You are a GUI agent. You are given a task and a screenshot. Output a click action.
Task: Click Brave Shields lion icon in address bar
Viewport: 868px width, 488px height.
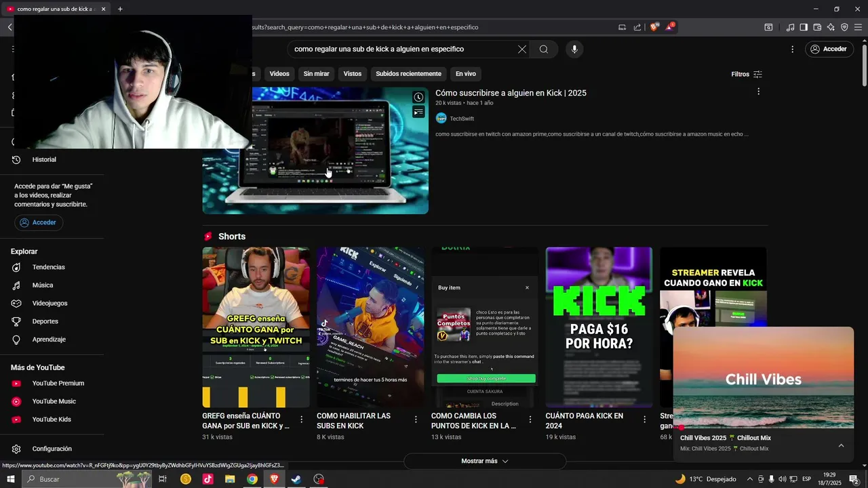pos(654,27)
